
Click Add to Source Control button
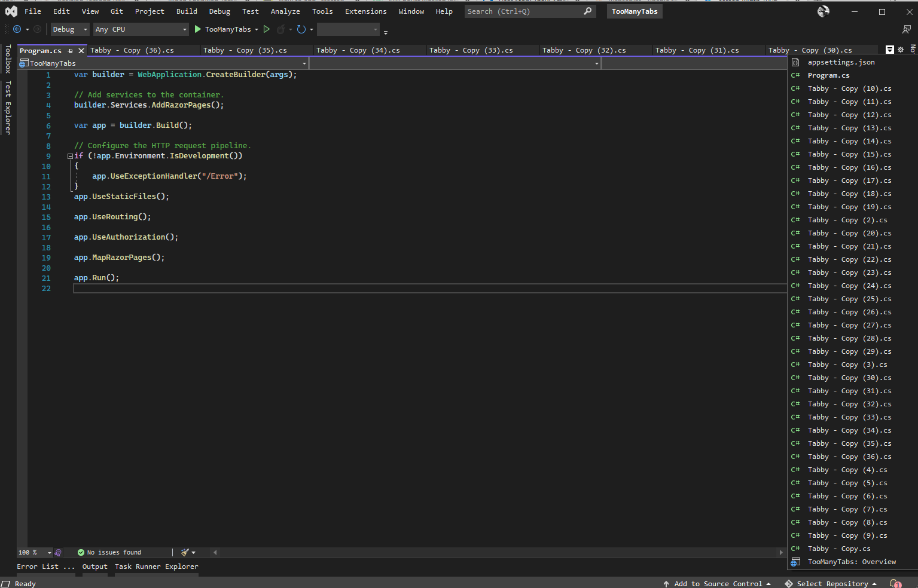pyautogui.click(x=717, y=583)
